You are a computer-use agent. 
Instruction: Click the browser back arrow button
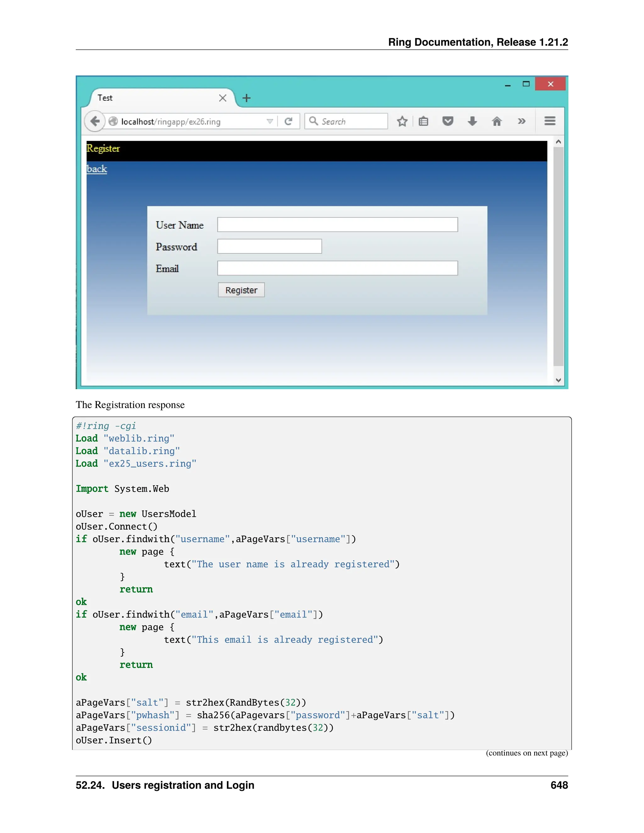point(95,121)
